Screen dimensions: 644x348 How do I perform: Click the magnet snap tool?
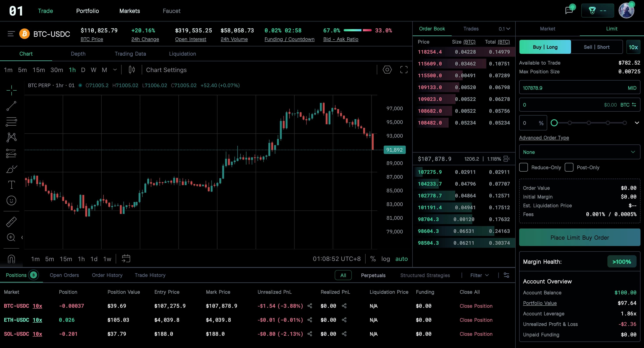pos(11,259)
